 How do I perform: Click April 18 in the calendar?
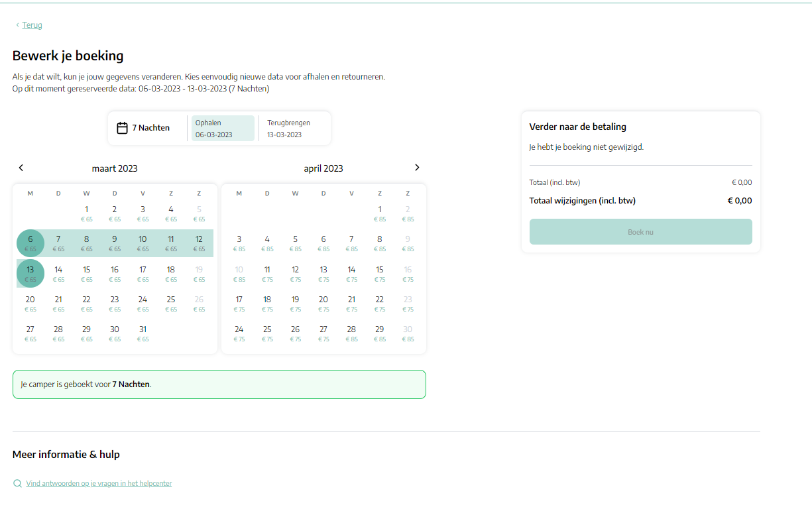(267, 304)
